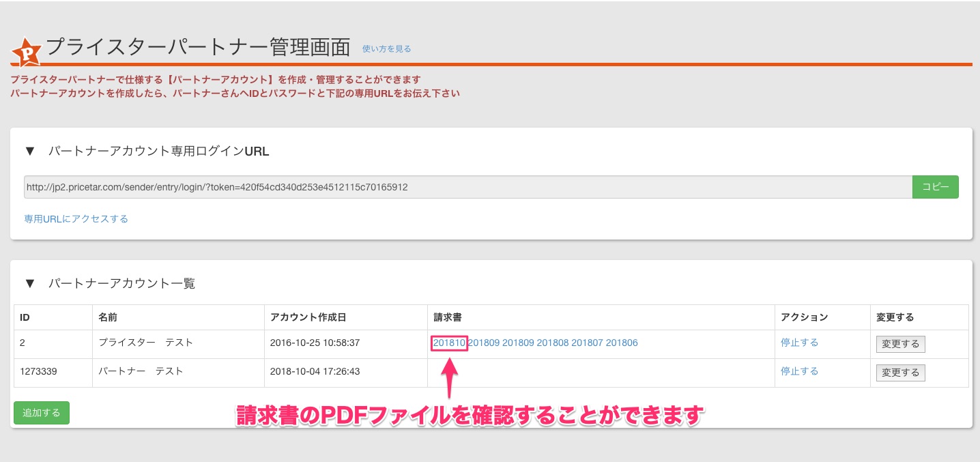Open the 201806 invoice link
Viewport: 980px width, 462px height.
tap(622, 343)
